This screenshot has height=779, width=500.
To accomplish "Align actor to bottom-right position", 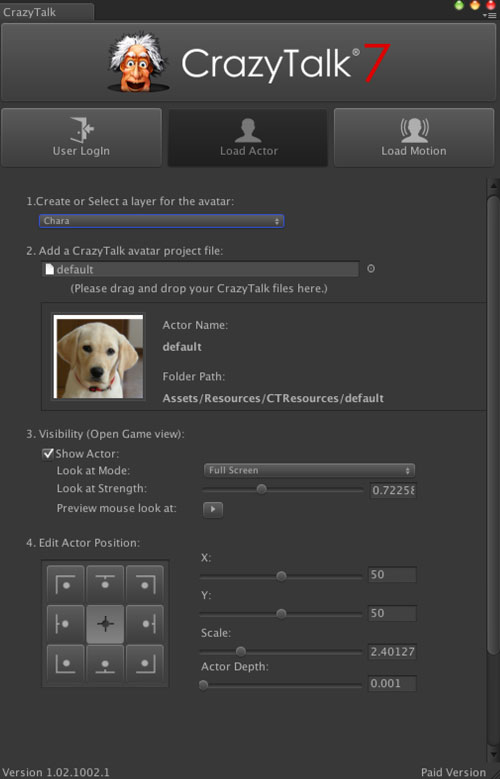I will (x=145, y=663).
